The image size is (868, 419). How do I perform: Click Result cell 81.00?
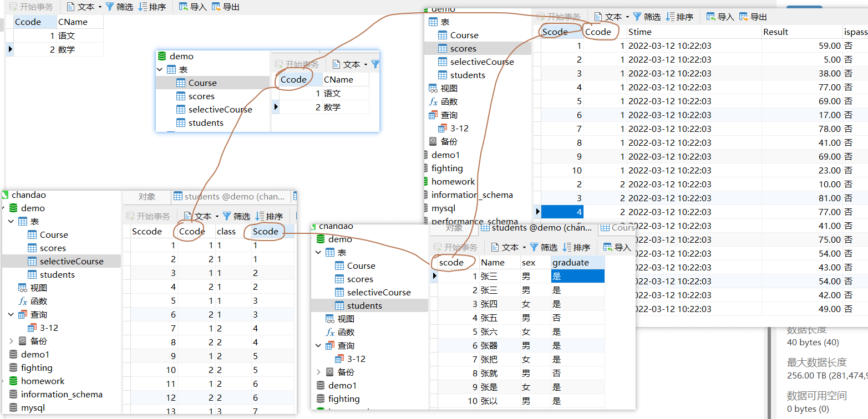(x=801, y=198)
